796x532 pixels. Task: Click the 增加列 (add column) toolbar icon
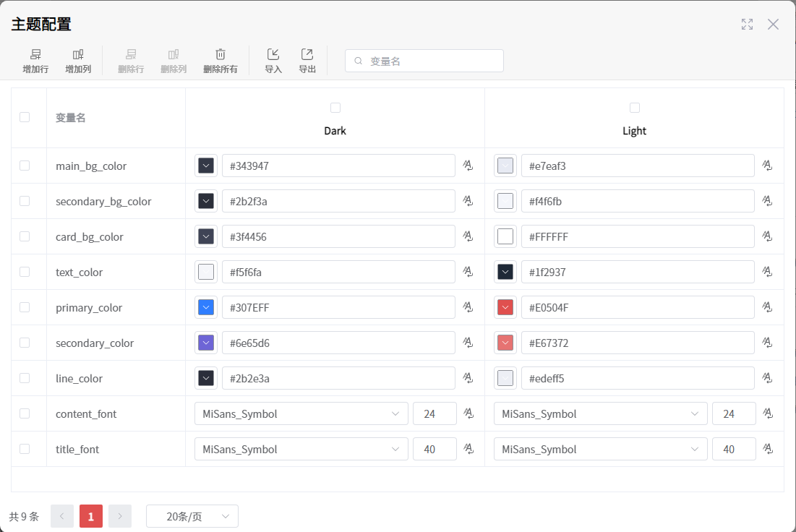coord(78,55)
